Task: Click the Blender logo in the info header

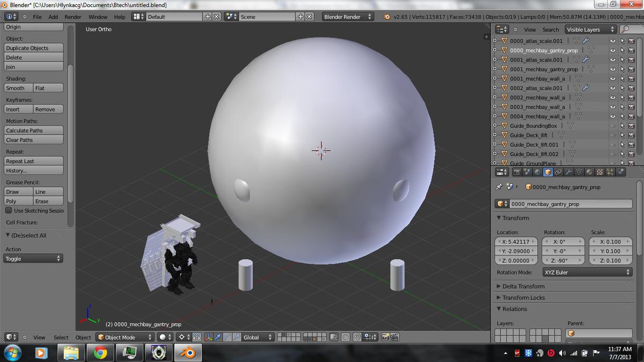Action: pyautogui.click(x=386, y=17)
